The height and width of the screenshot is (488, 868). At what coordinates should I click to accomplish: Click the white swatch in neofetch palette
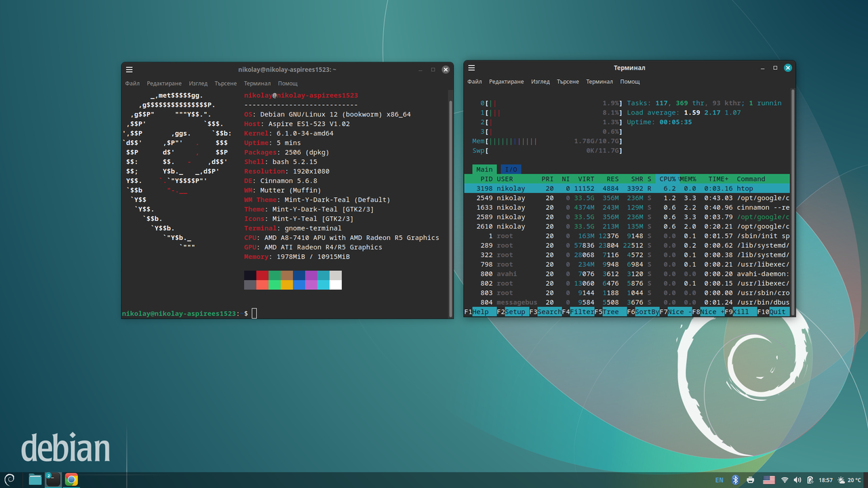click(336, 285)
